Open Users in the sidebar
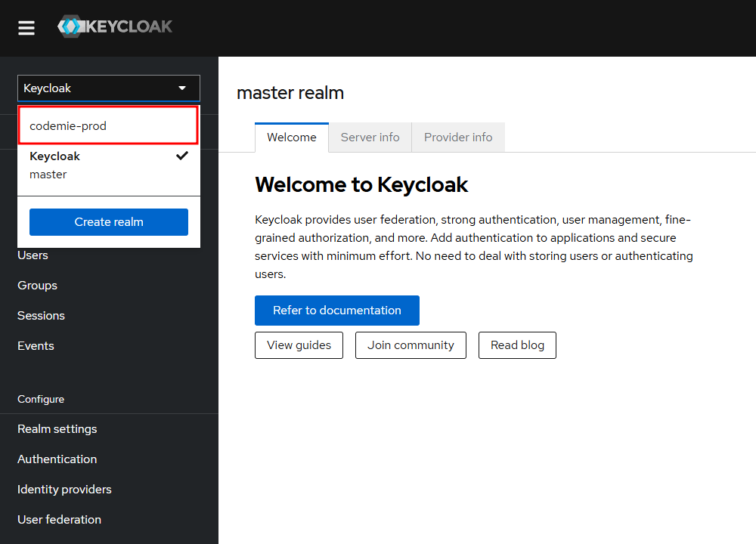 (x=33, y=255)
